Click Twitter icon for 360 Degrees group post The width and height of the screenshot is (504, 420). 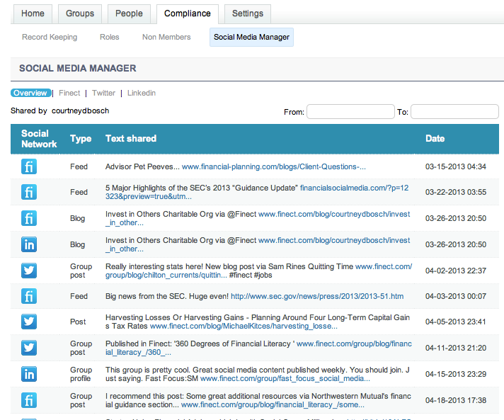[29, 348]
